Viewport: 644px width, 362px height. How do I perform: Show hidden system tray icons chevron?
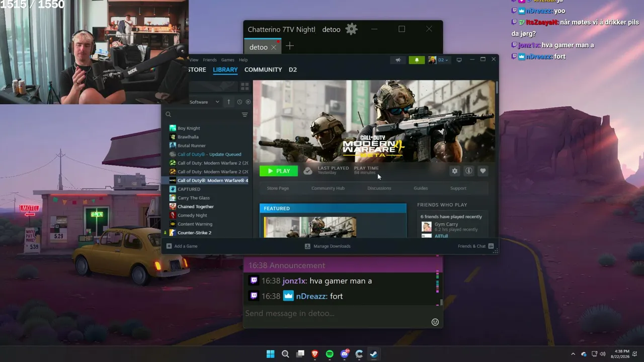(x=573, y=354)
